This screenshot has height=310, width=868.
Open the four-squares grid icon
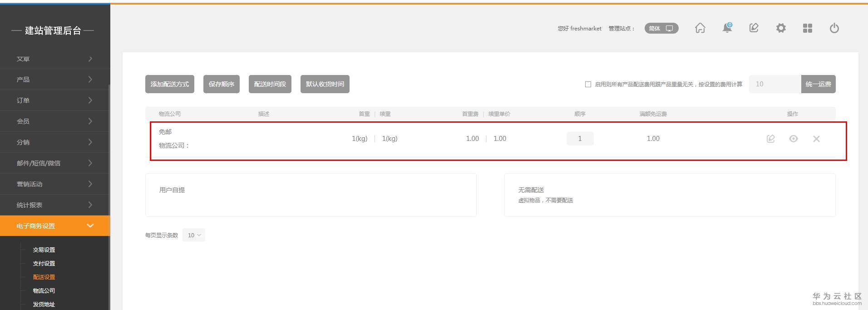808,28
